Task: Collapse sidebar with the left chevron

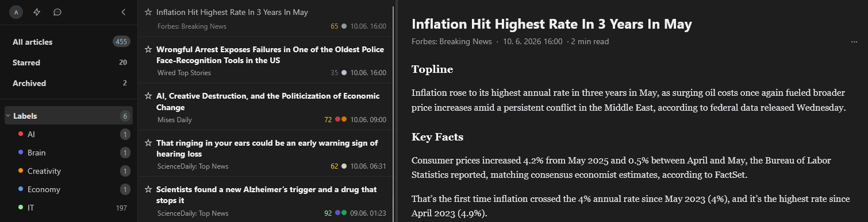Action: click(x=124, y=12)
